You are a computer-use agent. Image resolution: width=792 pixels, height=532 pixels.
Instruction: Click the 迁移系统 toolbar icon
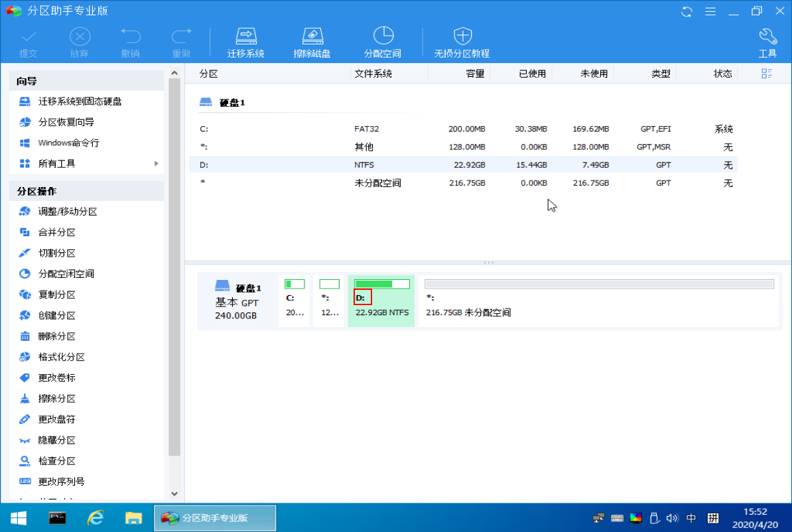[x=245, y=42]
